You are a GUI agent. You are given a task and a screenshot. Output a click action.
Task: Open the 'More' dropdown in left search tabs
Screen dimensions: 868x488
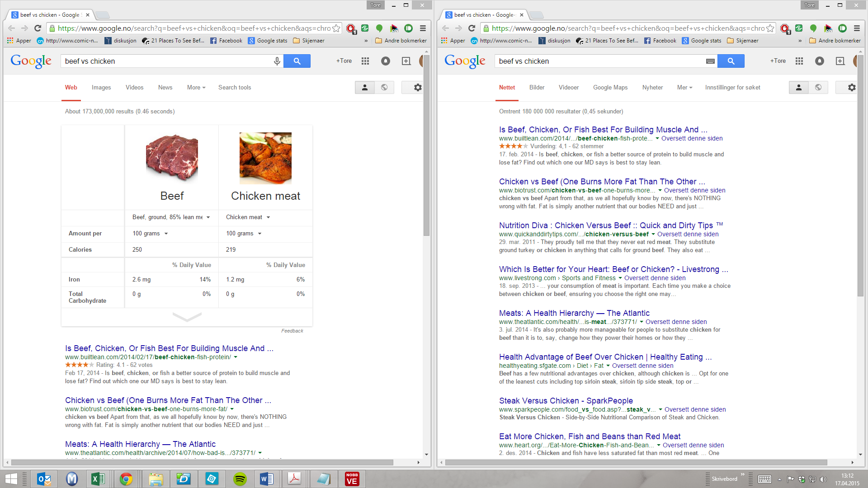(x=196, y=88)
